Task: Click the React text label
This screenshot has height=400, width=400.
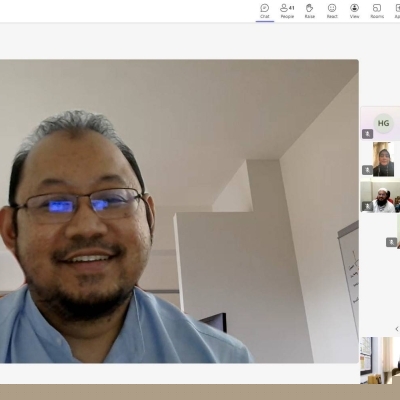Action: 332,16
